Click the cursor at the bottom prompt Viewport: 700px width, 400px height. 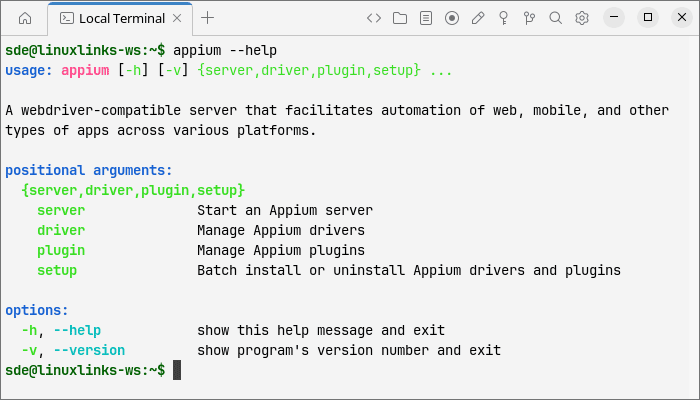pyautogui.click(x=177, y=370)
